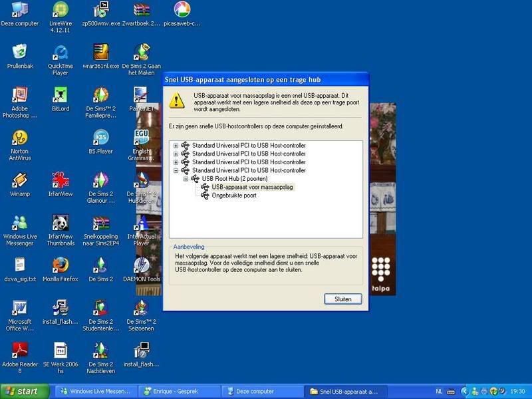532x399 pixels.
Task: Click the talpa logo in background window
Action: [x=380, y=274]
